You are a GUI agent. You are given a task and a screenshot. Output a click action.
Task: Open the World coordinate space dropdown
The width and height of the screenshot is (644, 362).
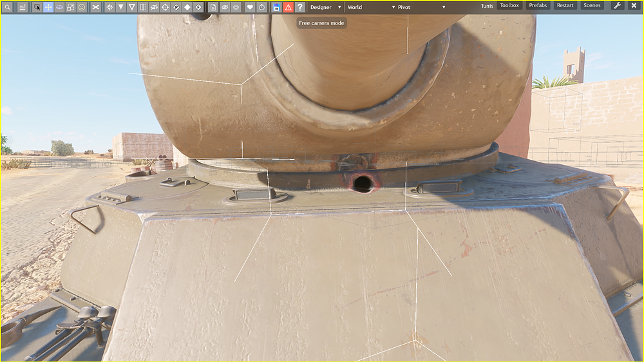(x=371, y=7)
